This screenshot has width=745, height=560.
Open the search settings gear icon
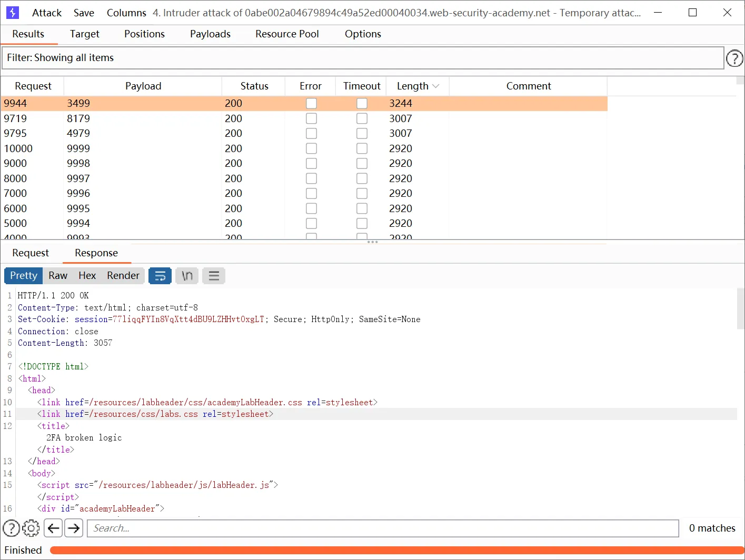click(x=31, y=528)
